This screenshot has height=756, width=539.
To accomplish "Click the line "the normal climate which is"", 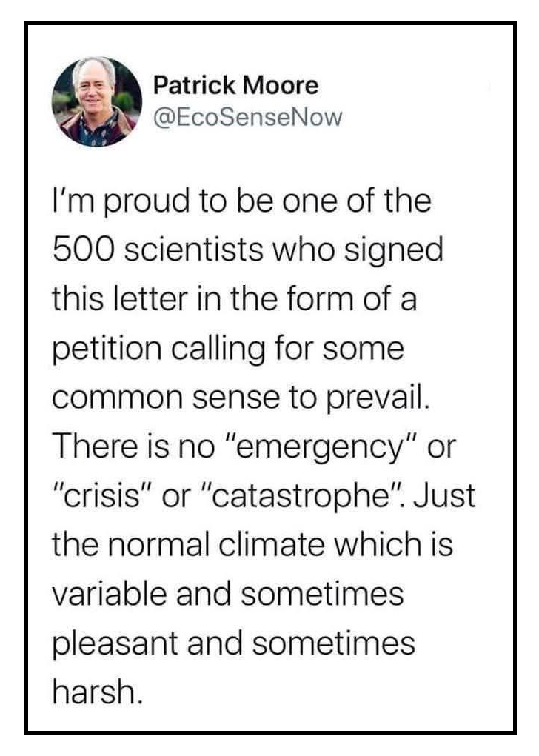I will point(252,543).
